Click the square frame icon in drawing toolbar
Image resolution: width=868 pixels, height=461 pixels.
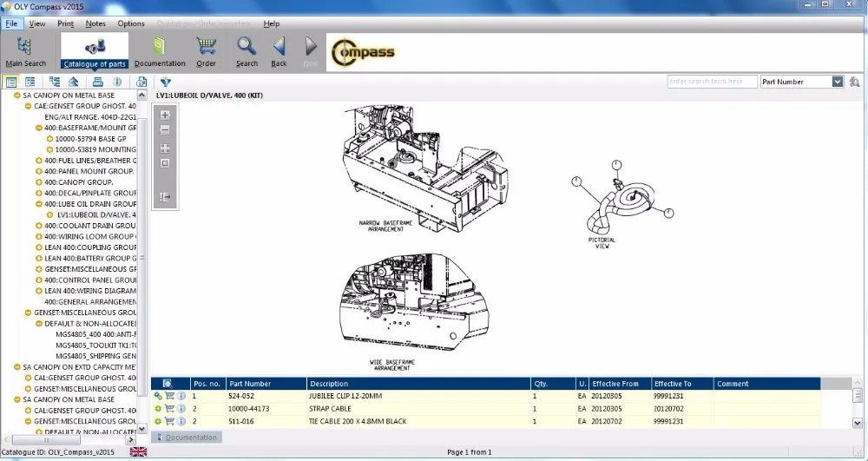165,164
